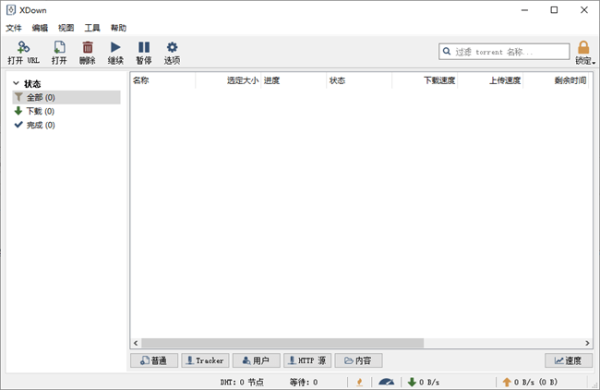Switch to the Tracker tab
This screenshot has height=390, width=600.
tap(205, 361)
